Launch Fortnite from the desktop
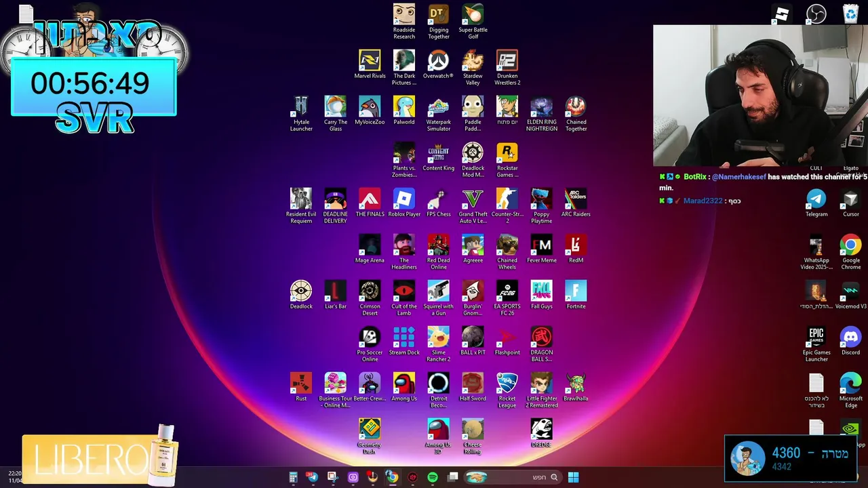868x488 pixels. click(x=576, y=295)
